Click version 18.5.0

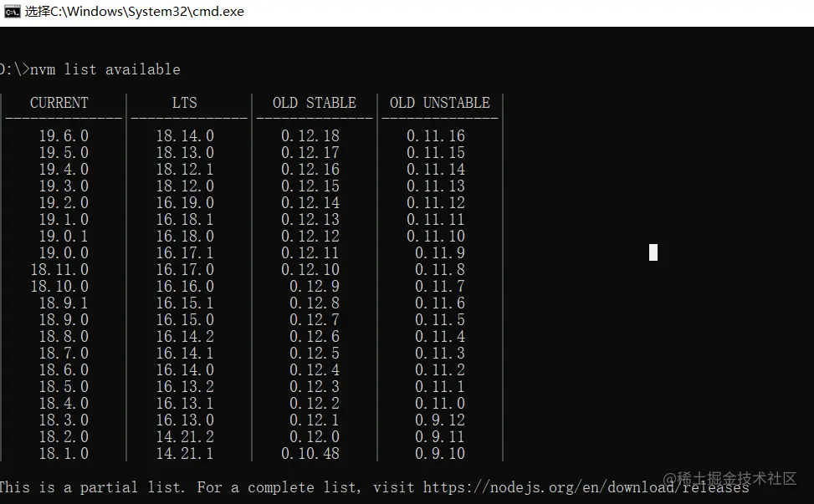coord(64,386)
